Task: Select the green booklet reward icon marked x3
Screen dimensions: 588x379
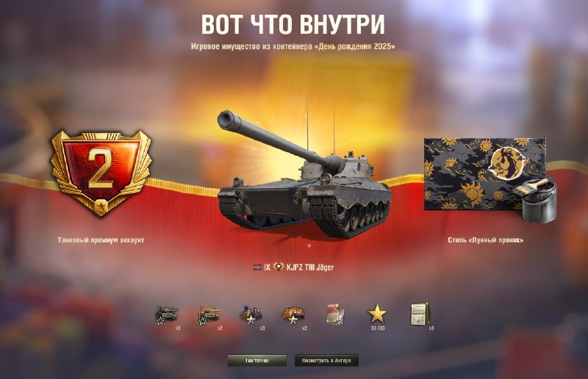Action: (x=420, y=314)
